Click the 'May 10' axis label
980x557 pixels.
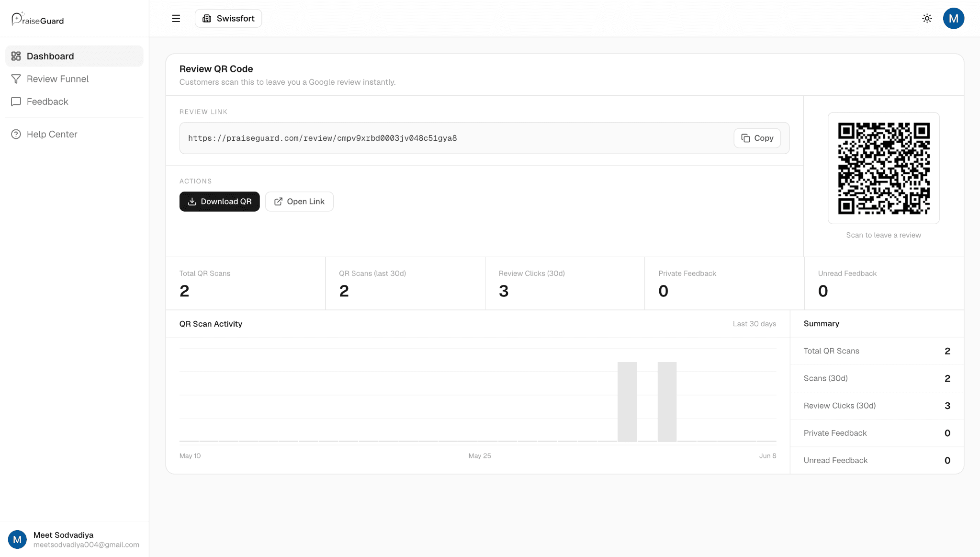click(x=190, y=455)
